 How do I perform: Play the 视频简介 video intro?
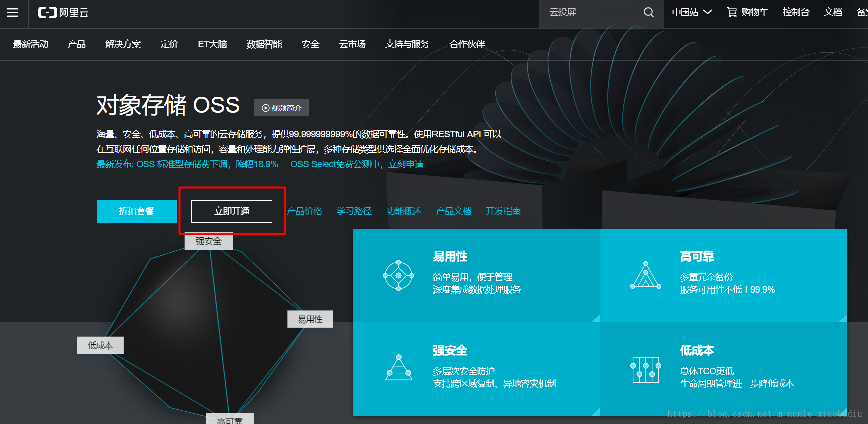[x=282, y=108]
